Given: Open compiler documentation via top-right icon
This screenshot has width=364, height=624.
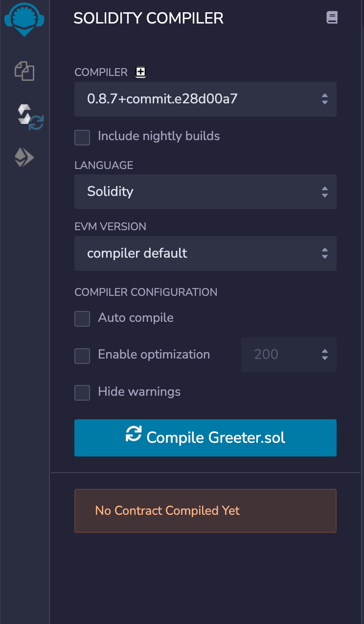Looking at the screenshot, I should (332, 17).
